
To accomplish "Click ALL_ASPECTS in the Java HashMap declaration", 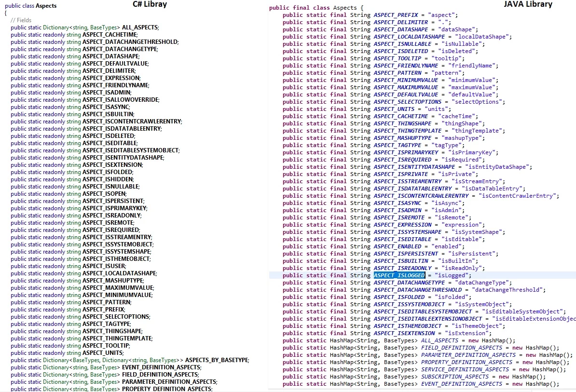I will click(439, 340).
